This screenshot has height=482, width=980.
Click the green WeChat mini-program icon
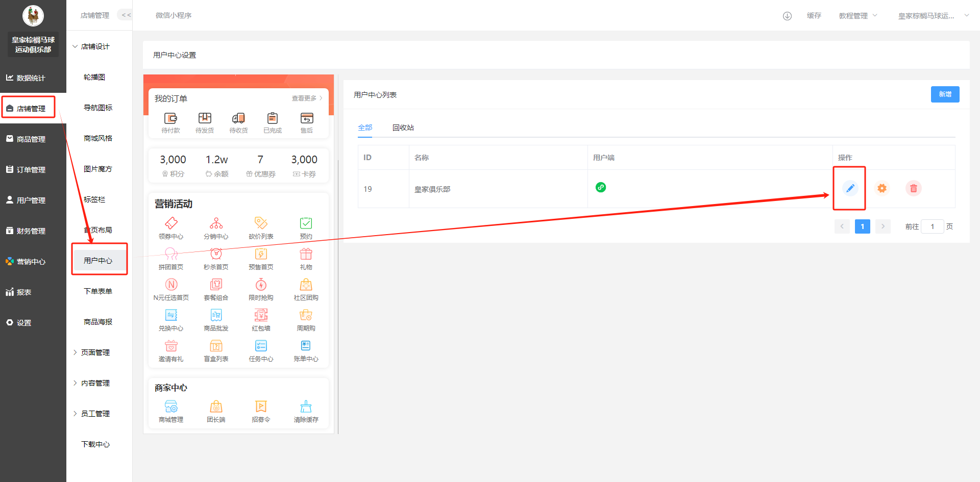click(x=601, y=187)
